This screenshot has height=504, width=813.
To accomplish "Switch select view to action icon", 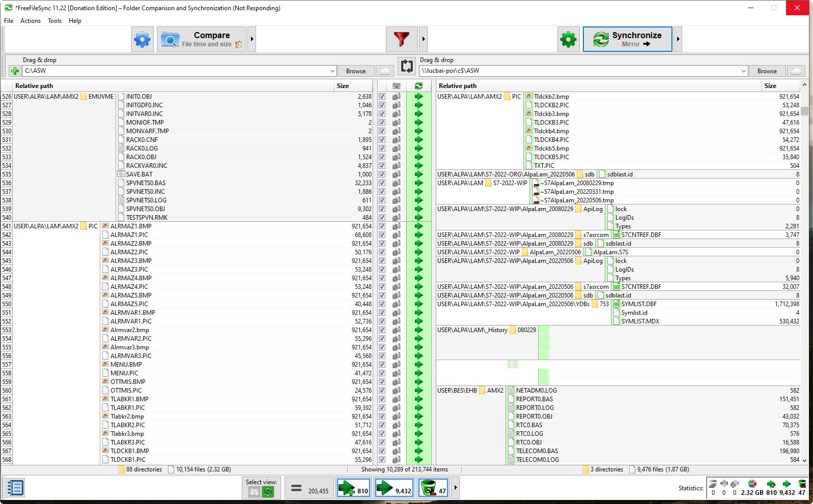I will 268,492.
